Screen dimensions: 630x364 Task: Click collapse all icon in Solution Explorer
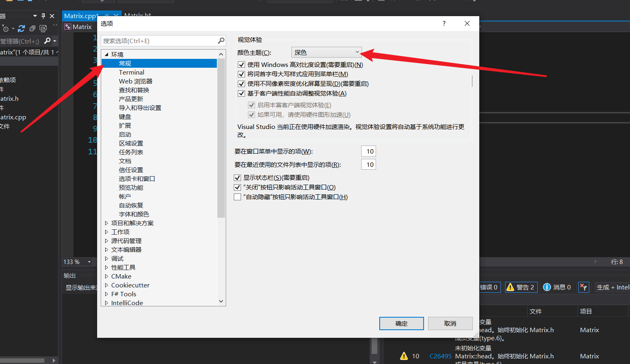32,28
